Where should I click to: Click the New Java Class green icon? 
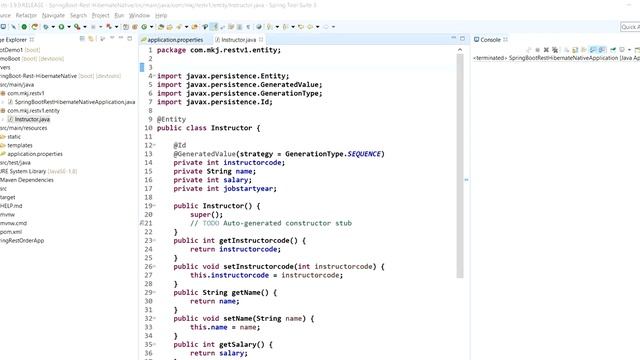144,27
